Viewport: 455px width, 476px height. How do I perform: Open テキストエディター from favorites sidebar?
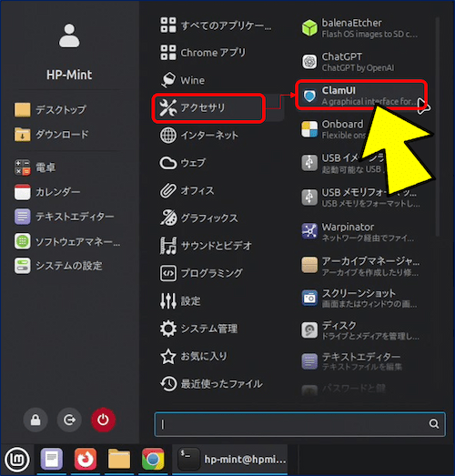tap(65, 217)
